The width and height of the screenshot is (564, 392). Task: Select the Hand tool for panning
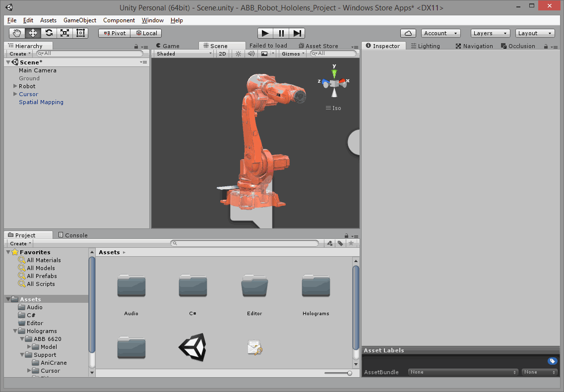tap(16, 33)
